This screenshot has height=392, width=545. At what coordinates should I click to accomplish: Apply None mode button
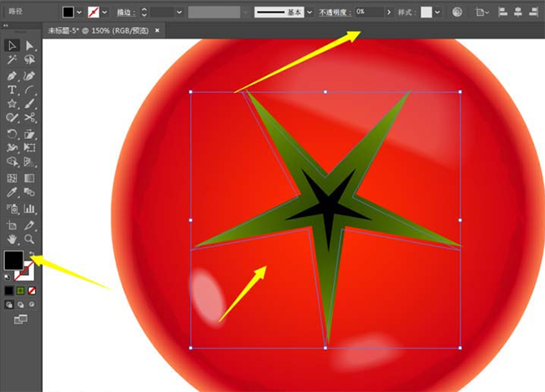coord(32,291)
